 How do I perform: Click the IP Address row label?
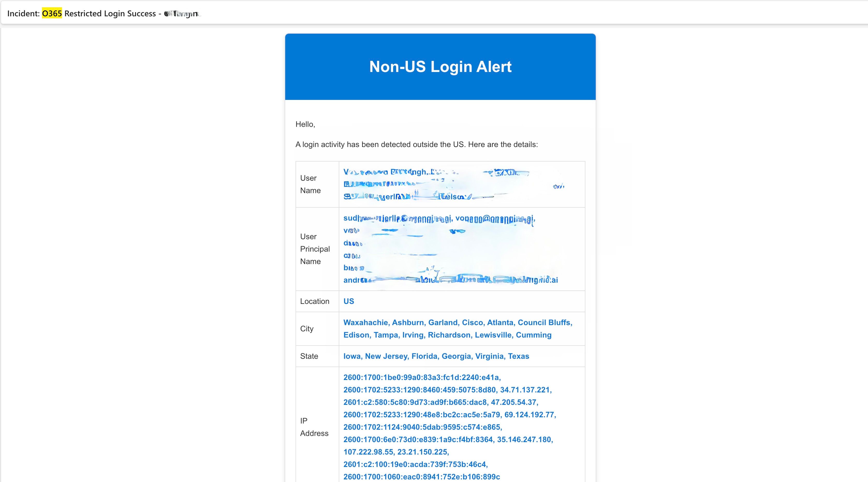(x=314, y=427)
